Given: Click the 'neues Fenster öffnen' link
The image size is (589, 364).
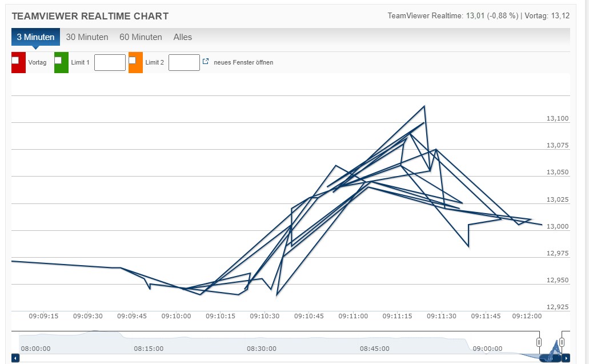Looking at the screenshot, I should (x=243, y=62).
